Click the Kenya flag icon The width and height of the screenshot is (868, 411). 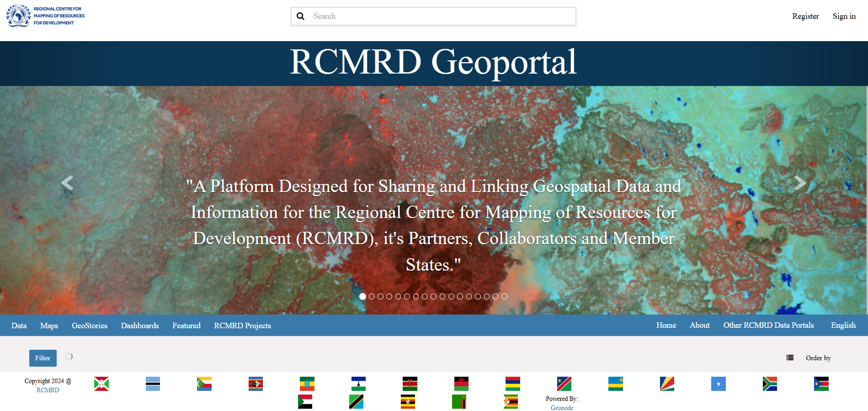pyautogui.click(x=410, y=384)
